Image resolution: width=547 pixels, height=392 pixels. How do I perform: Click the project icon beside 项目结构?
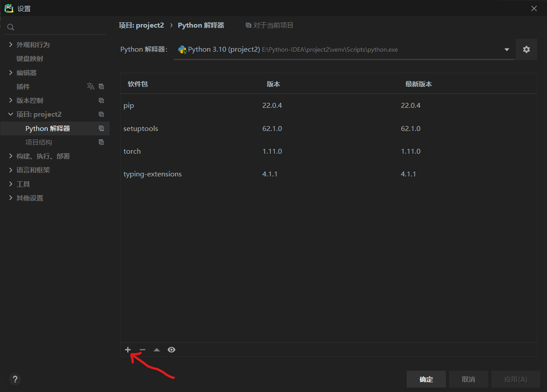pyautogui.click(x=101, y=142)
